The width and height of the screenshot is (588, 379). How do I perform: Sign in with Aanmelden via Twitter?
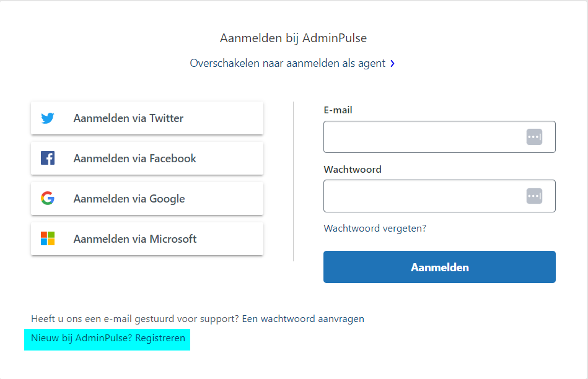(x=147, y=118)
